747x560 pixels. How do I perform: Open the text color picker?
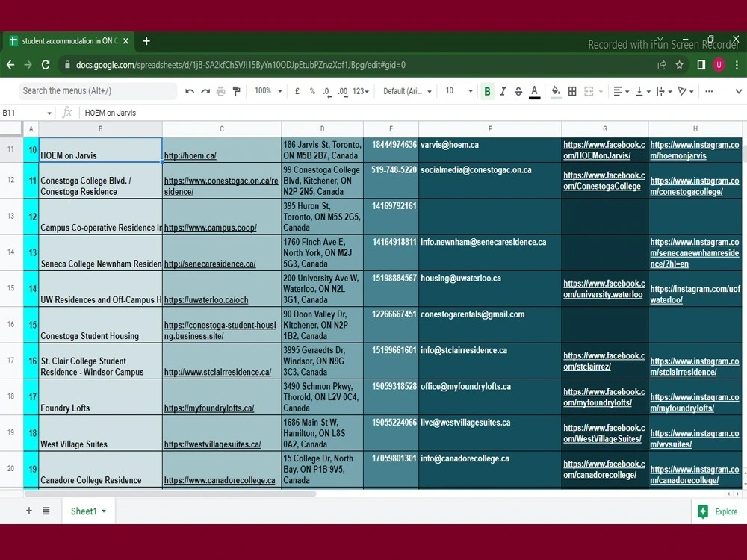tap(535, 91)
